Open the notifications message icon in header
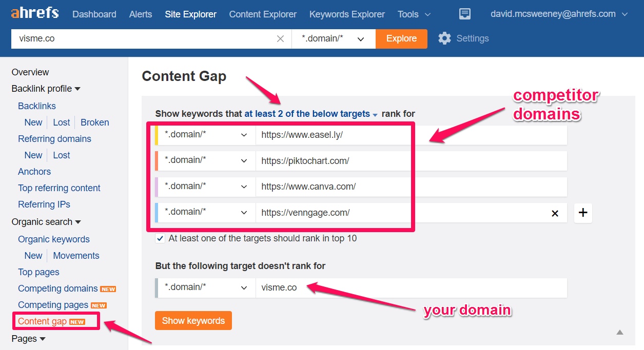 pyautogui.click(x=465, y=14)
